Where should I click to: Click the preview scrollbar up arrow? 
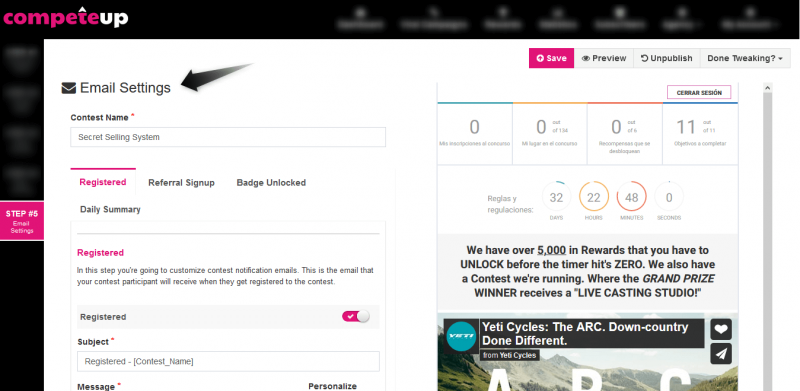(x=767, y=88)
